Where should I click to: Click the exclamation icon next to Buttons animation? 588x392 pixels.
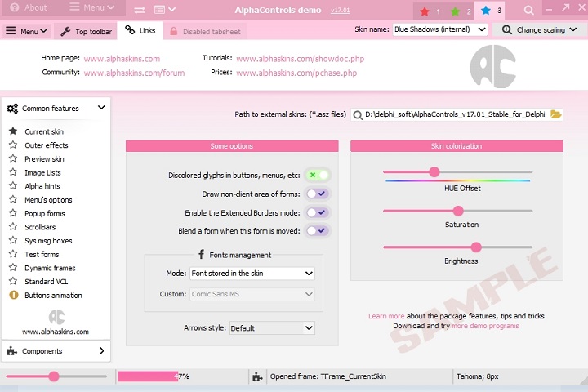click(x=14, y=295)
